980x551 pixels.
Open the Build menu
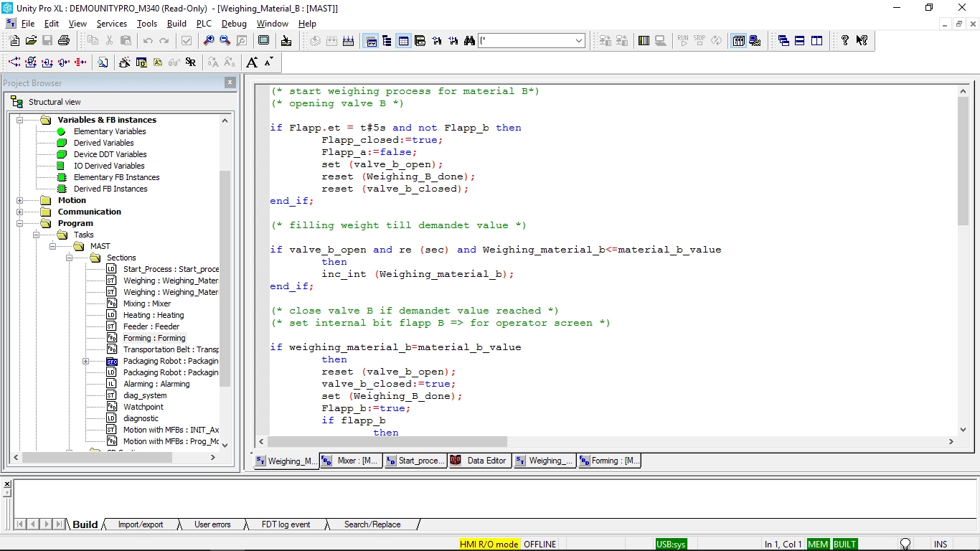[x=176, y=24]
